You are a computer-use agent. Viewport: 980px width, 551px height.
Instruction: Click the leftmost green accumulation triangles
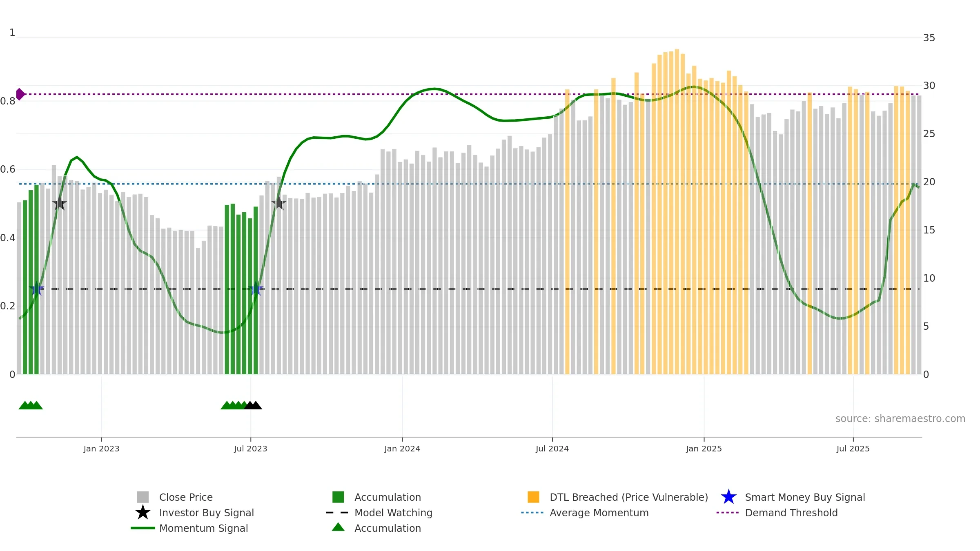tap(31, 405)
